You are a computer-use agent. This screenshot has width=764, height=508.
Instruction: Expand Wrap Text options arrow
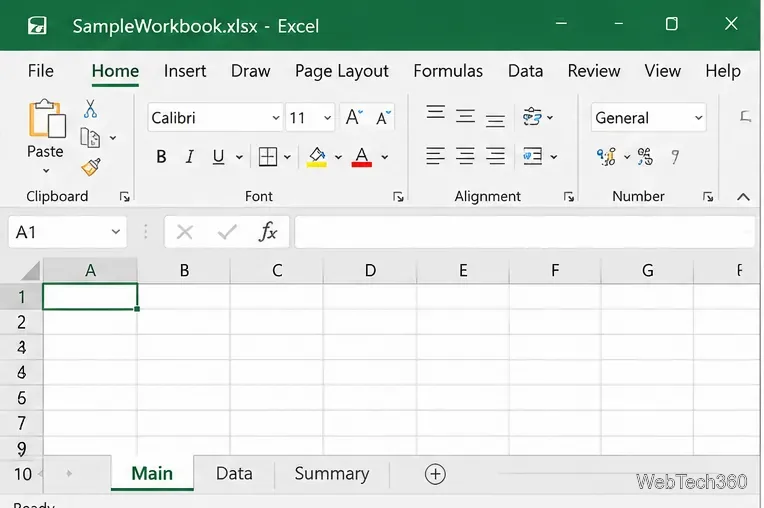click(550, 117)
